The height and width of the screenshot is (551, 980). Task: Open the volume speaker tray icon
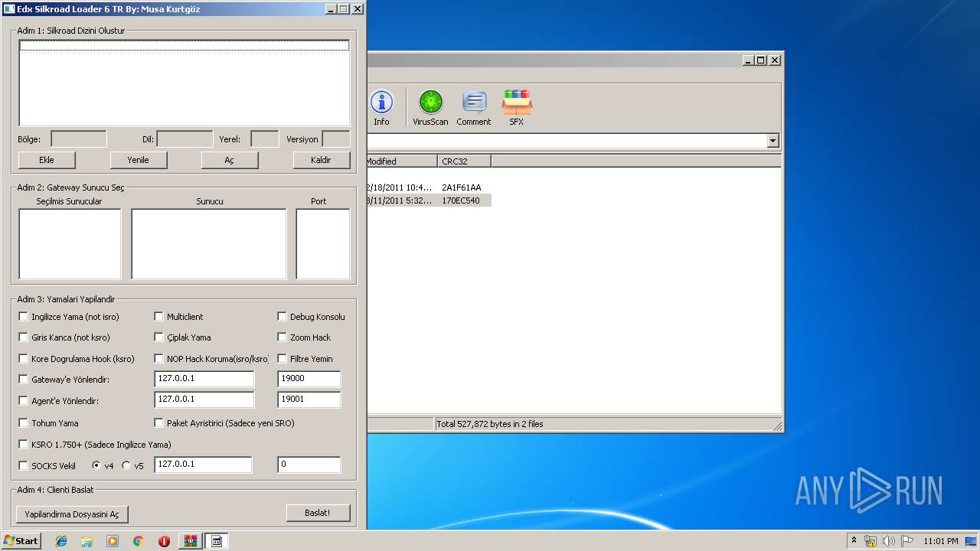[888, 541]
